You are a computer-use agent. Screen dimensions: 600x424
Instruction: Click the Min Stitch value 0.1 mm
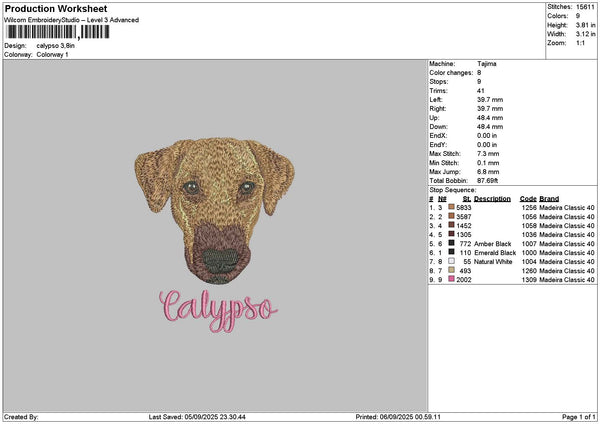click(488, 163)
